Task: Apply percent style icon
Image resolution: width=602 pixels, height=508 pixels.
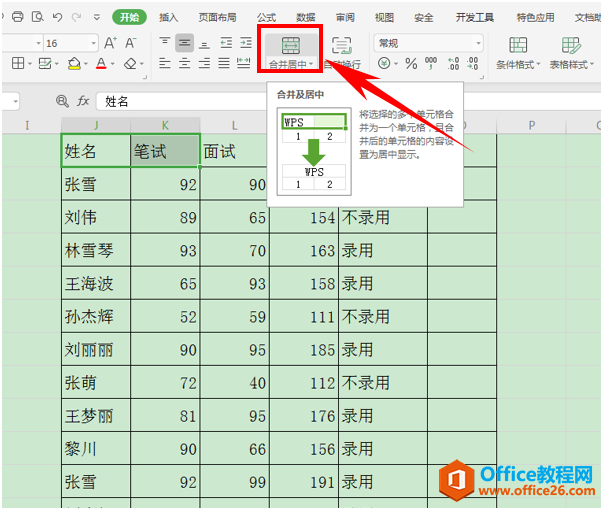Action: click(x=411, y=63)
